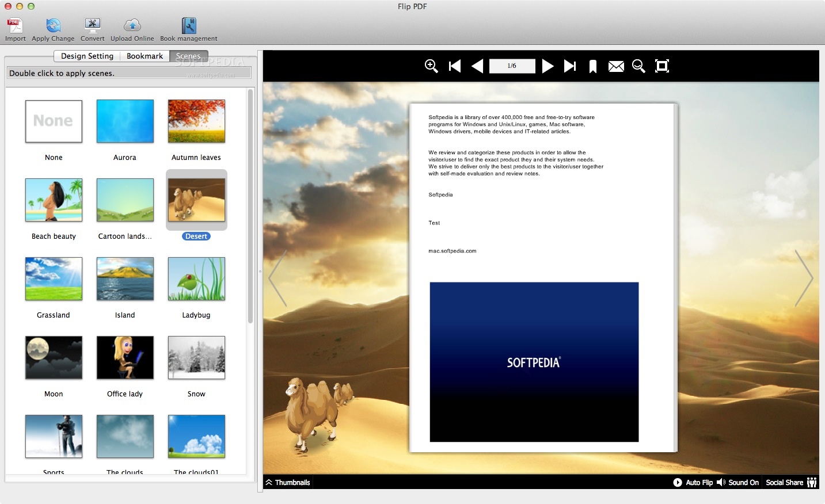This screenshot has width=825, height=504.
Task: Select The clouds scene thumbnail
Action: coord(125,437)
